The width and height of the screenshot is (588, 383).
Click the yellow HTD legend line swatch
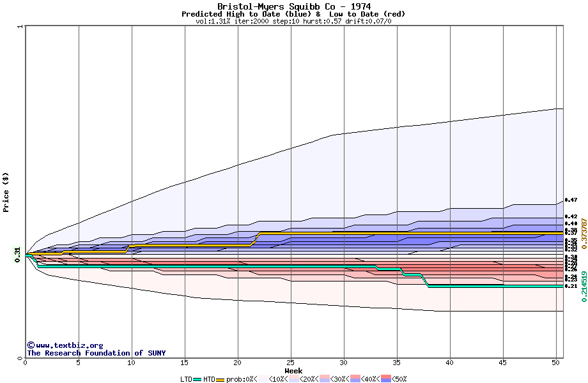(x=220, y=380)
